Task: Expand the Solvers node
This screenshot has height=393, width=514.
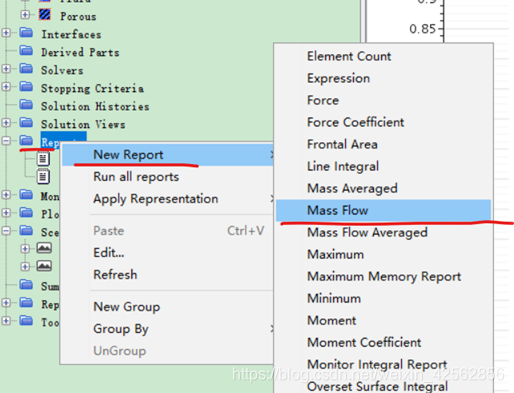Action: pyautogui.click(x=6, y=69)
